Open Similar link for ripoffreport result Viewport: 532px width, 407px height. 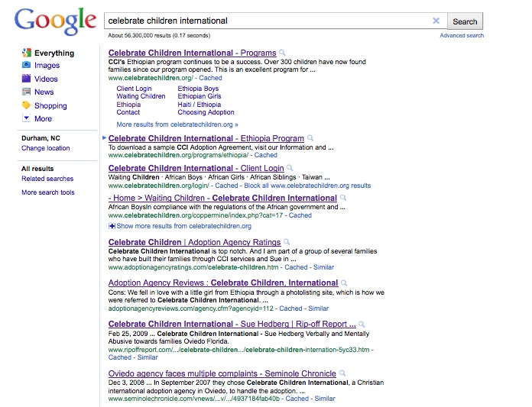point(148,357)
